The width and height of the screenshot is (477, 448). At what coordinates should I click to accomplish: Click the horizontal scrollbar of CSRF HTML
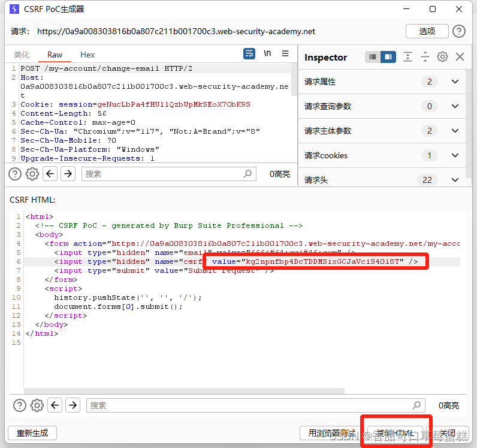tap(184, 391)
